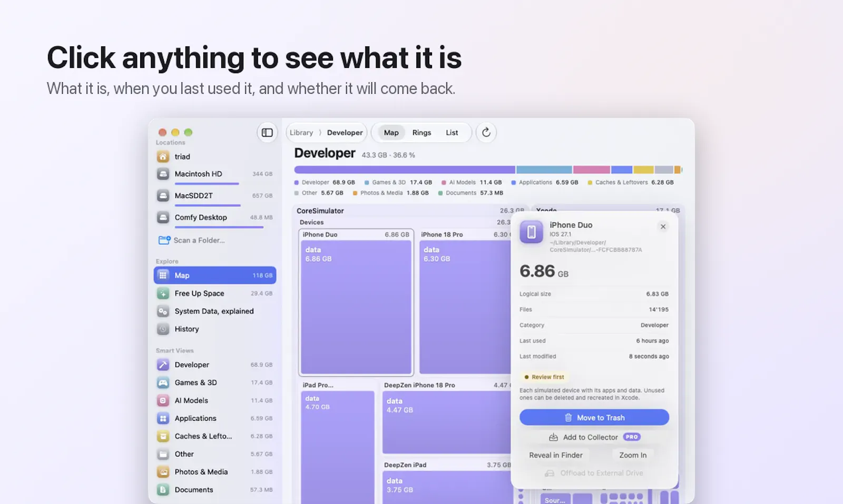Click the iPhone Duo device icon
The height and width of the screenshot is (504, 843).
pos(532,232)
